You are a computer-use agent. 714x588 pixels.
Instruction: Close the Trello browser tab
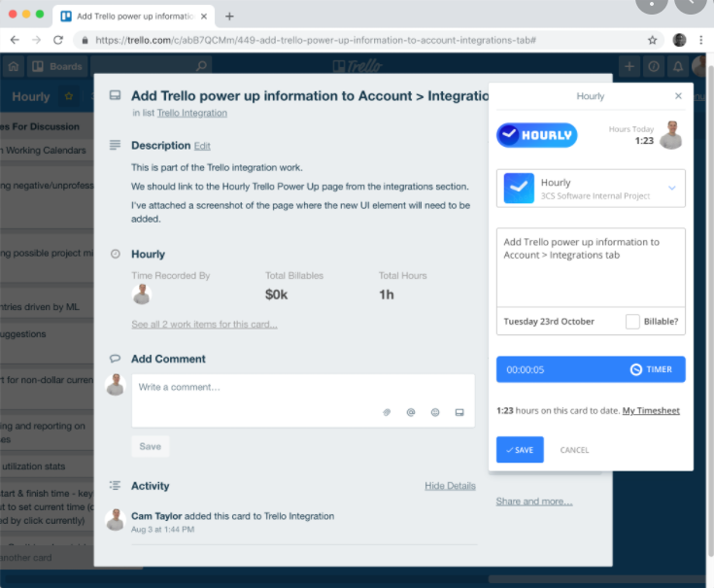click(204, 17)
